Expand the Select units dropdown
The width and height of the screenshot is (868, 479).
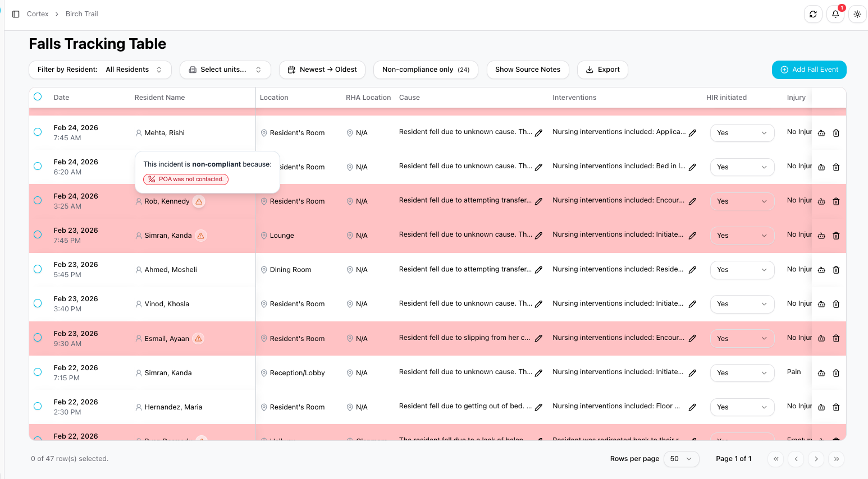pos(225,70)
